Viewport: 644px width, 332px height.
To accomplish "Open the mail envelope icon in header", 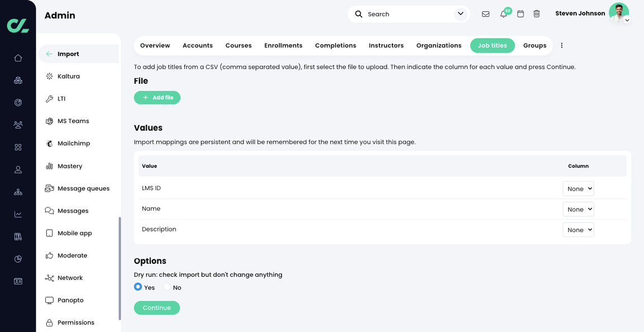I will (485, 14).
